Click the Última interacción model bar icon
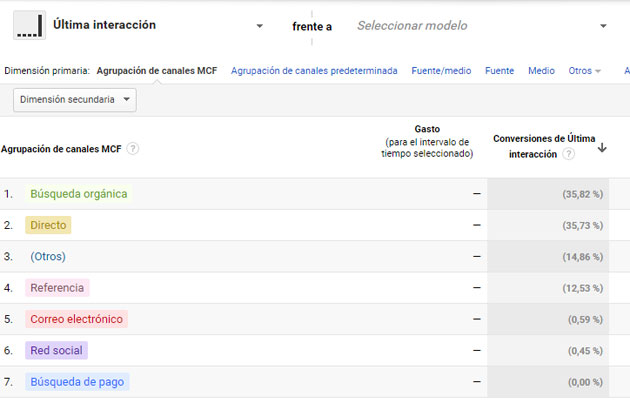 click(x=28, y=25)
